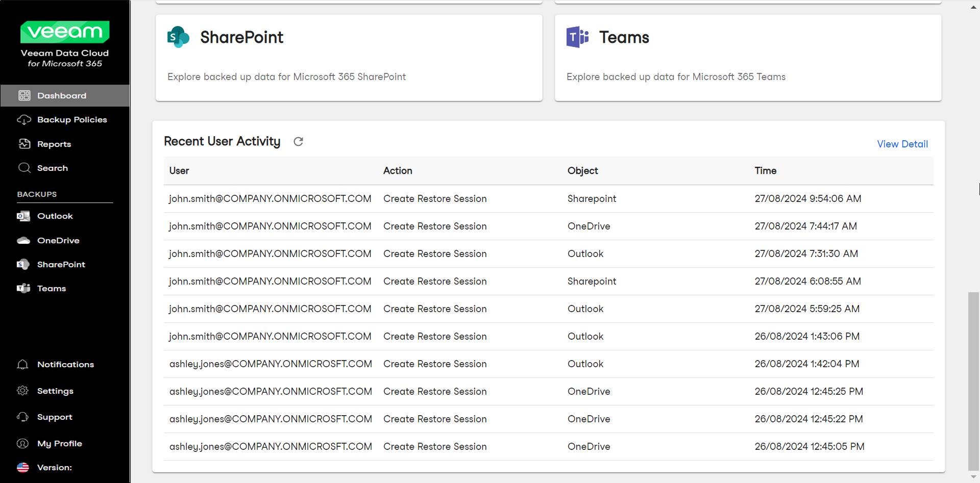
Task: Open the SharePoint card title
Action: click(x=241, y=37)
